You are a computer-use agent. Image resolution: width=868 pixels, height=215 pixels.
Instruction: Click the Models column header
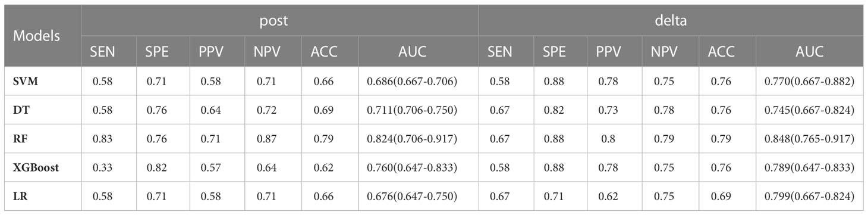coord(37,36)
